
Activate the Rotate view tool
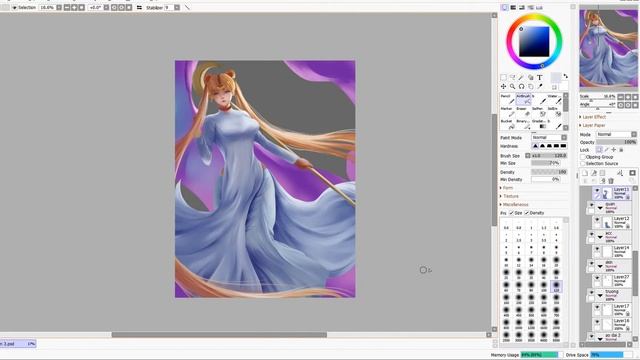(x=521, y=87)
